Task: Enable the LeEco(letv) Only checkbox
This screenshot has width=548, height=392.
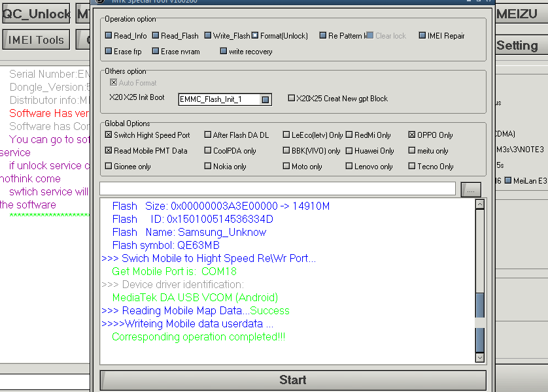Action: point(313,135)
